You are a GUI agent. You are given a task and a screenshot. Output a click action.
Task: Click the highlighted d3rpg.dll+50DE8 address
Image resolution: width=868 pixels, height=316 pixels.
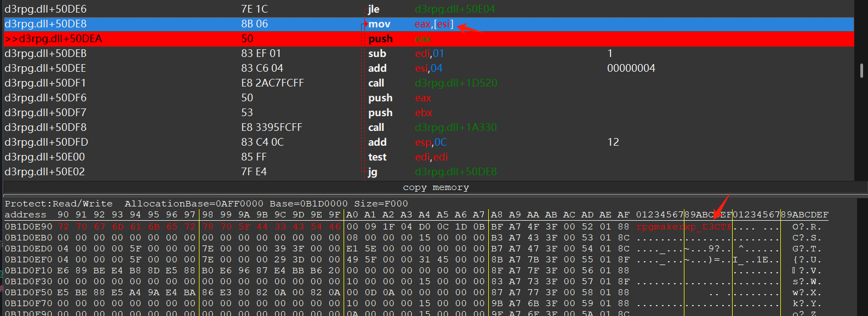(45, 24)
